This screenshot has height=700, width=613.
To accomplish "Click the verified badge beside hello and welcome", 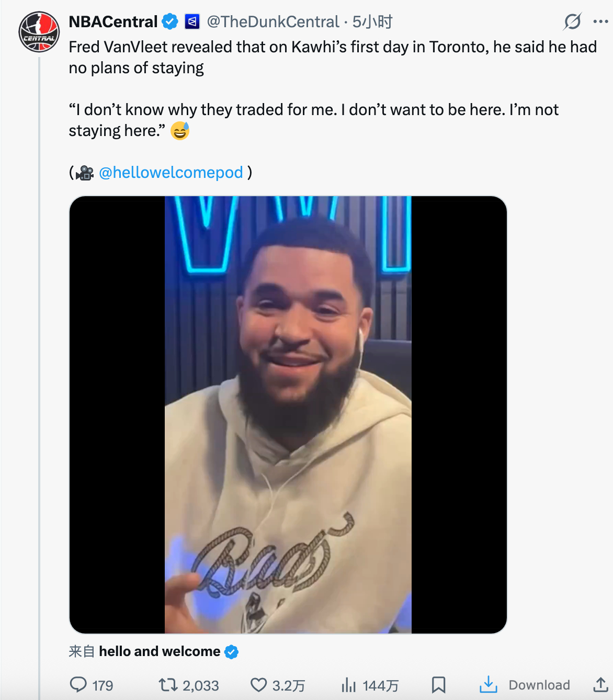I will tap(231, 652).
